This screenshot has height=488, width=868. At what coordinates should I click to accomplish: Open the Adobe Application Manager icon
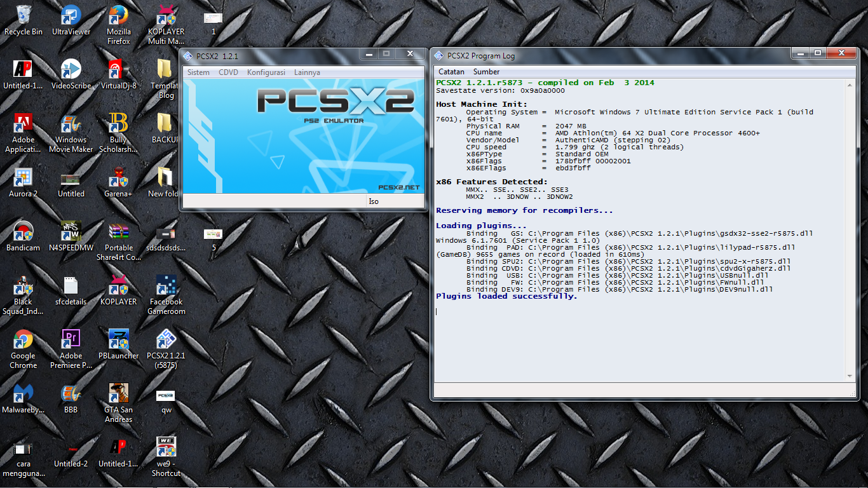(x=24, y=133)
